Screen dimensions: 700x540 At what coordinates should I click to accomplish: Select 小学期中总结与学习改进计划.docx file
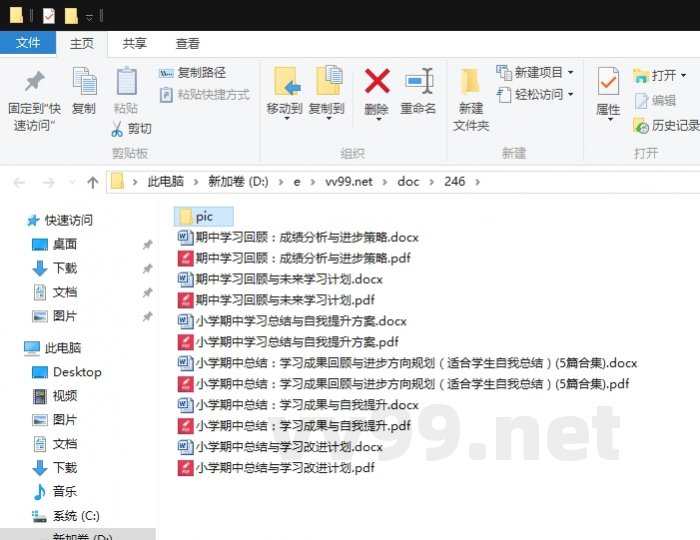click(x=280, y=447)
